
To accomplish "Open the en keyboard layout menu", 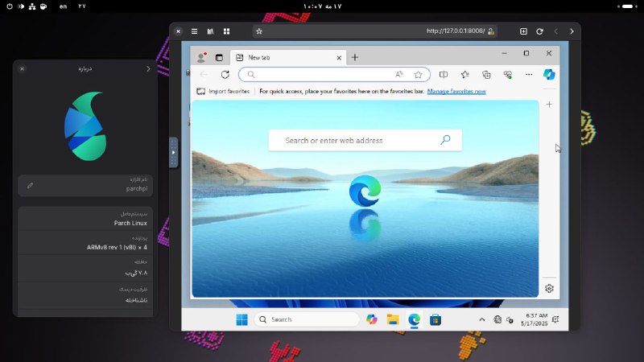I will (63, 6).
